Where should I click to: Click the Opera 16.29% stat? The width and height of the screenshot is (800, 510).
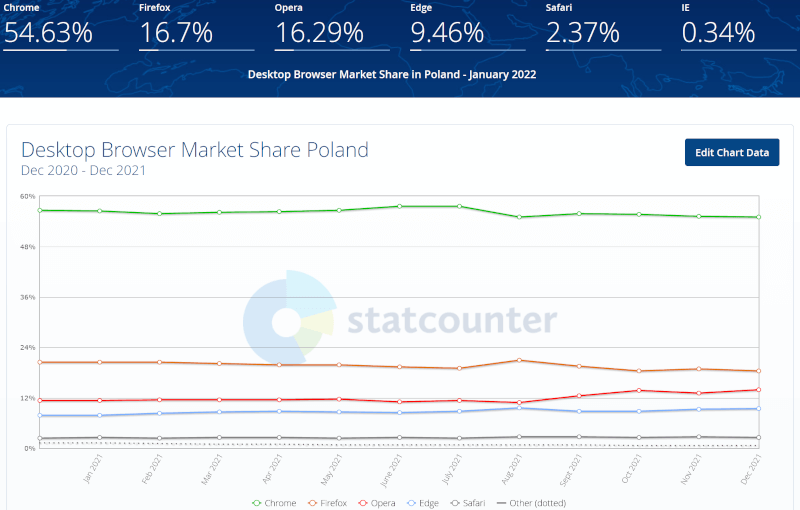coord(319,32)
